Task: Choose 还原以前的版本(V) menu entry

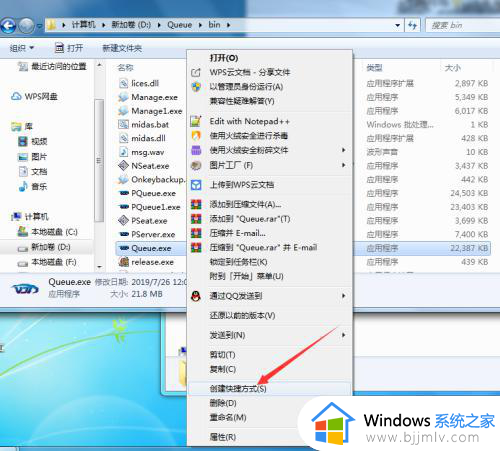Action: (269, 315)
